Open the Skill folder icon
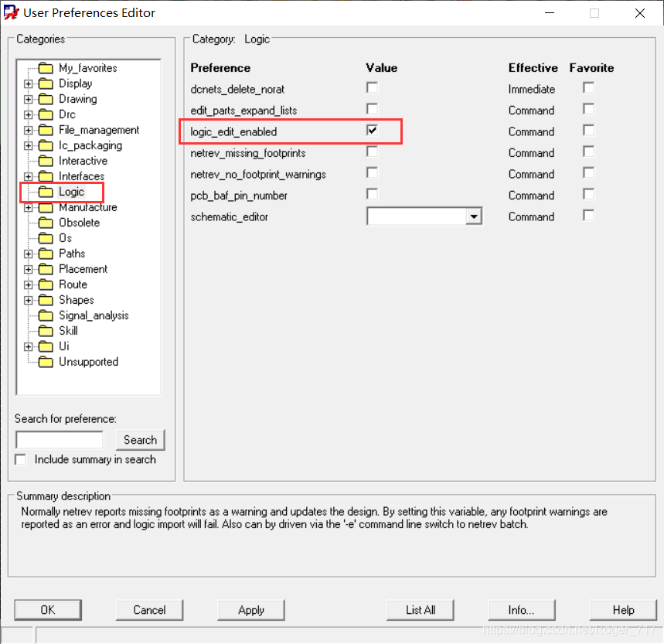This screenshot has width=664, height=644. (46, 331)
